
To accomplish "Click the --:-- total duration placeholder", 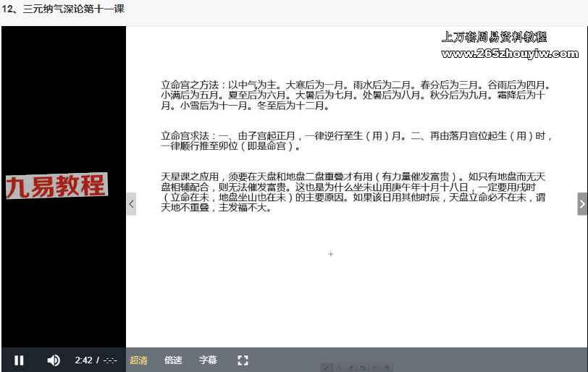I will point(110,360).
